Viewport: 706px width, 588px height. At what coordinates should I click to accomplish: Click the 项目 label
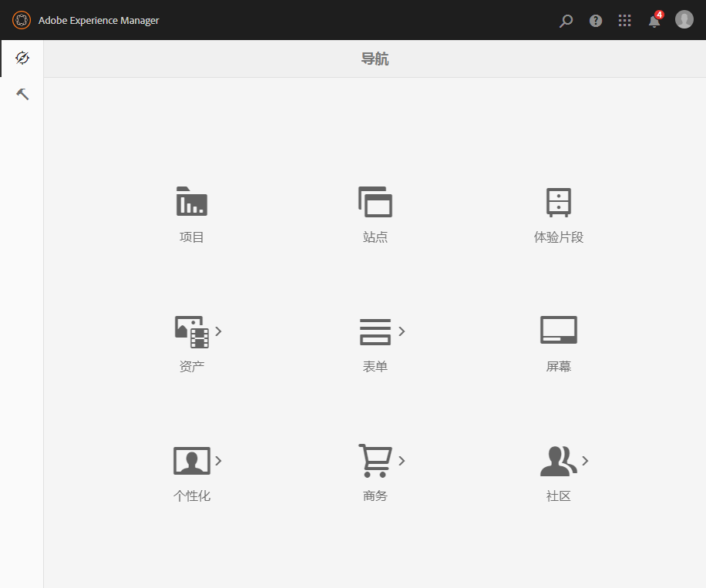pyautogui.click(x=192, y=237)
